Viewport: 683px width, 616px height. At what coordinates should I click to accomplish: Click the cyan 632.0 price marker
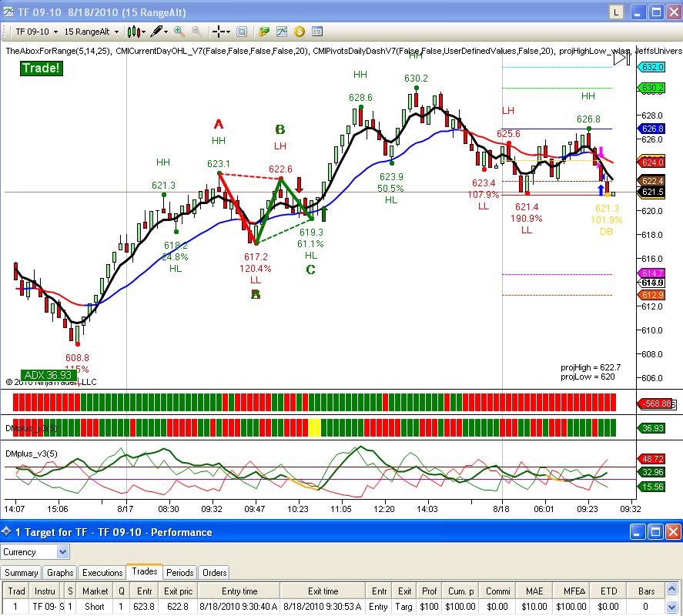pyautogui.click(x=651, y=67)
